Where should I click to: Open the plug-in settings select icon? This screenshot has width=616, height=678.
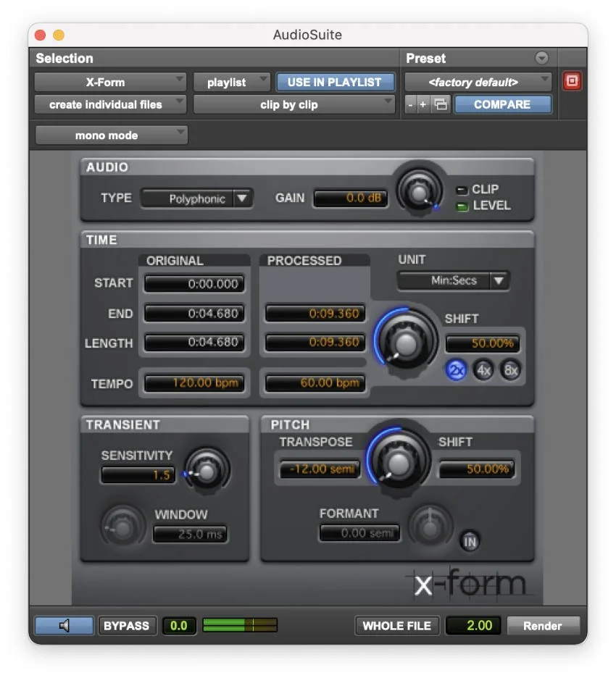[441, 104]
